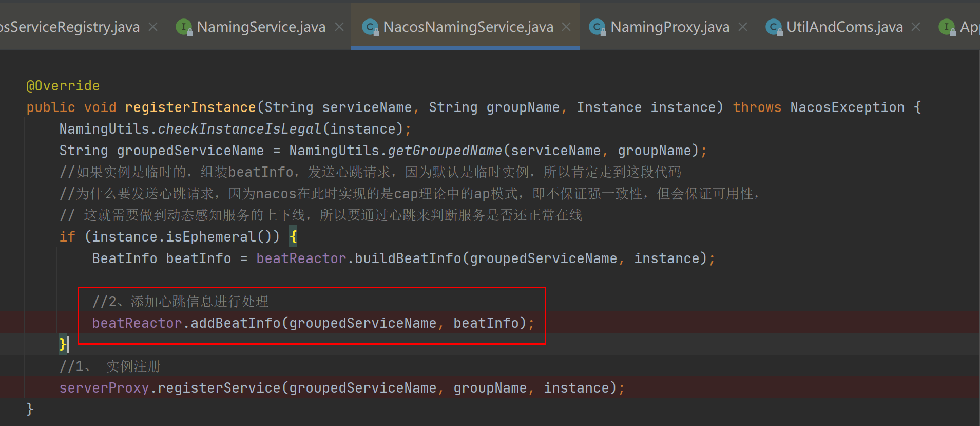
Task: Click the throws keyword
Action: [x=757, y=107]
